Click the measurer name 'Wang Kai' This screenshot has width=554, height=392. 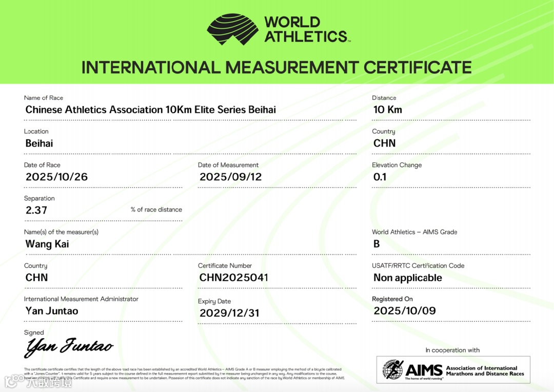[x=47, y=244]
